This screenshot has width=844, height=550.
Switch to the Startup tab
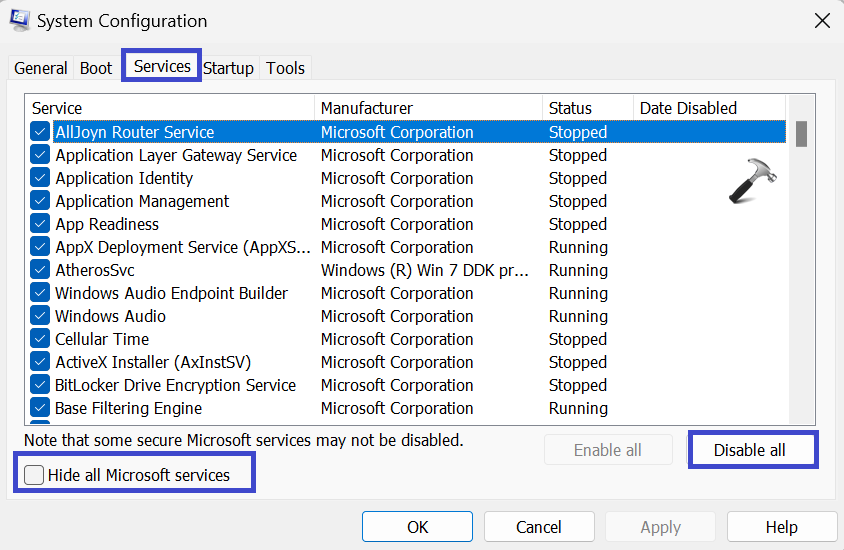(x=228, y=68)
